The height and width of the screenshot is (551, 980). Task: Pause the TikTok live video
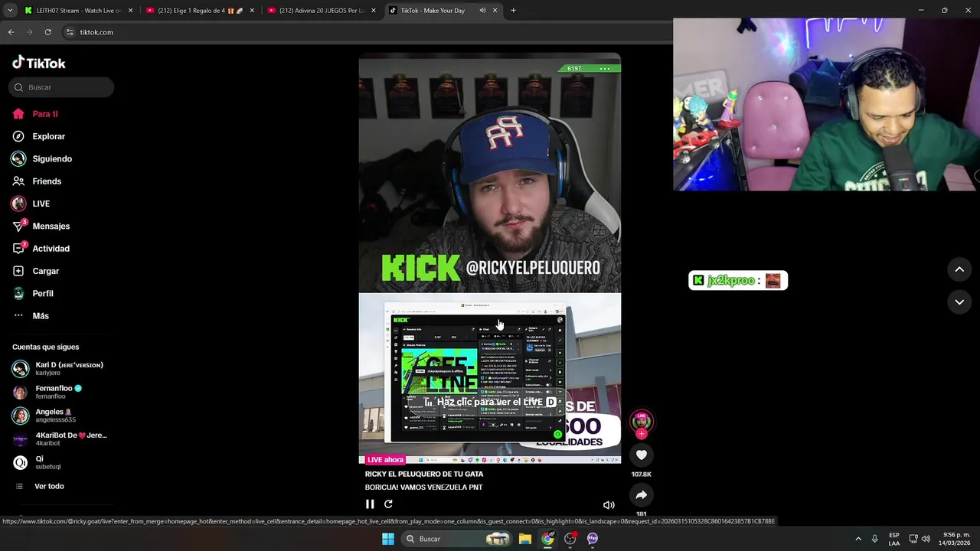[x=370, y=504]
